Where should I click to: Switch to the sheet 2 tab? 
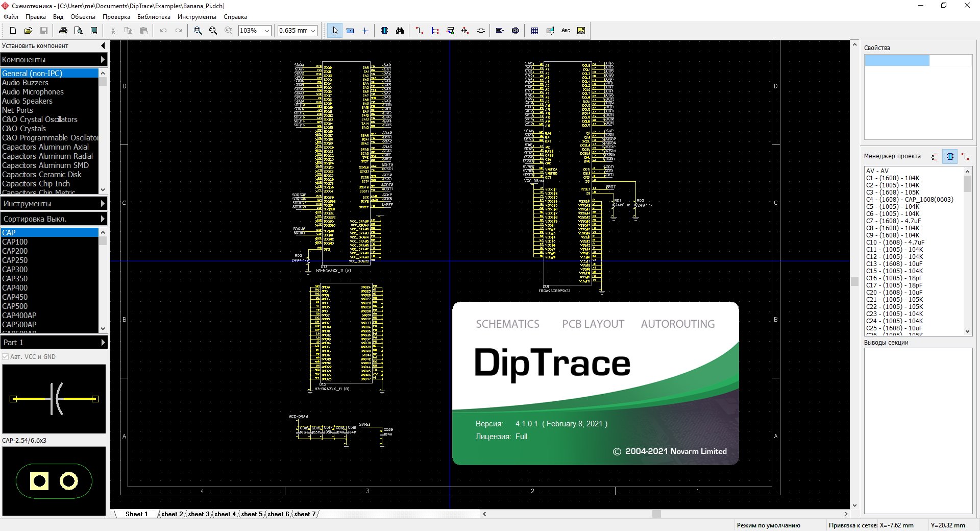(x=172, y=514)
